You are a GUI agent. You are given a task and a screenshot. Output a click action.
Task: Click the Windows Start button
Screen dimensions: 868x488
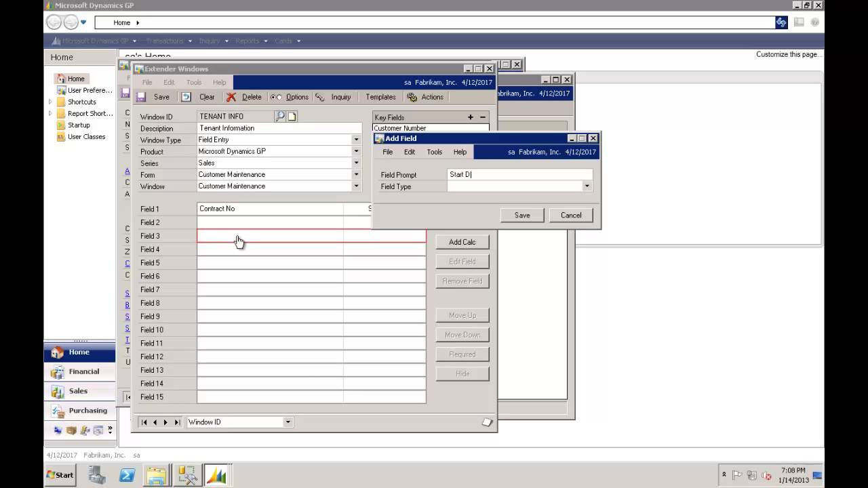pos(60,474)
